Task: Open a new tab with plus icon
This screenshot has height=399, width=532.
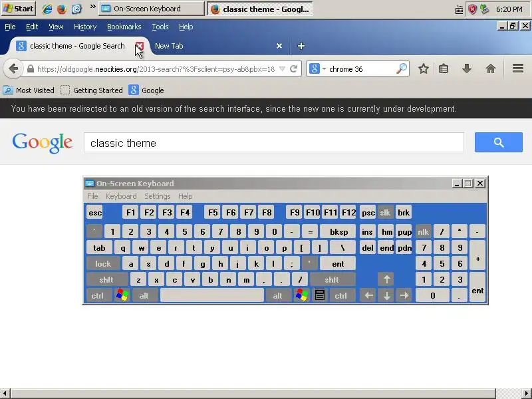Action: click(301, 46)
